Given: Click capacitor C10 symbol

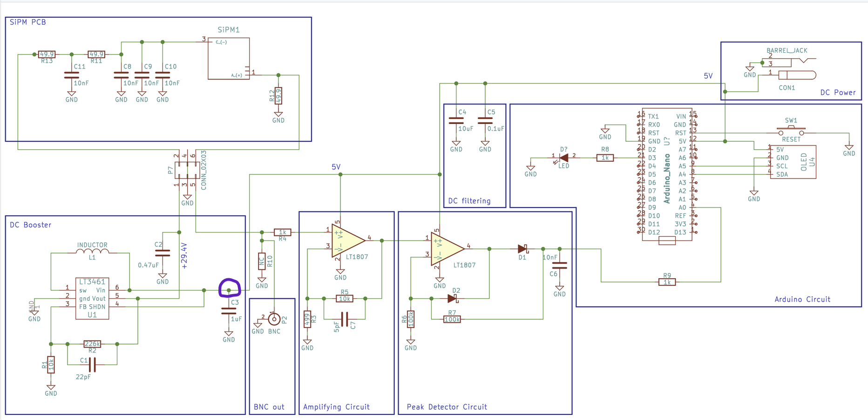Looking at the screenshot, I should (x=163, y=75).
